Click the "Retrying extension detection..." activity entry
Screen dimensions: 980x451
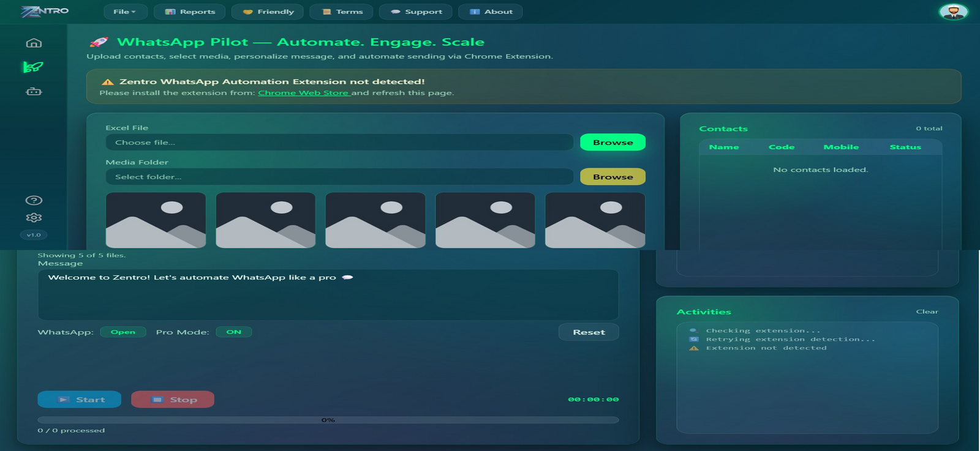790,339
